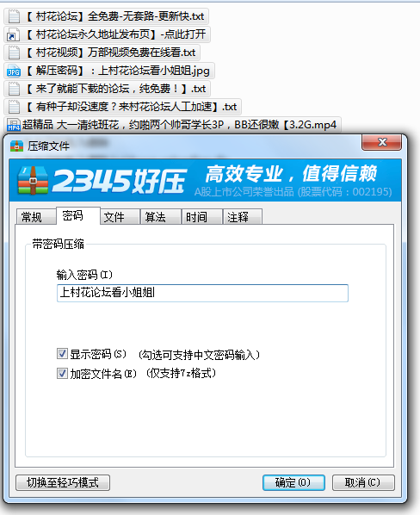Click the 确定 button
The height and width of the screenshot is (515, 420).
pos(293,482)
